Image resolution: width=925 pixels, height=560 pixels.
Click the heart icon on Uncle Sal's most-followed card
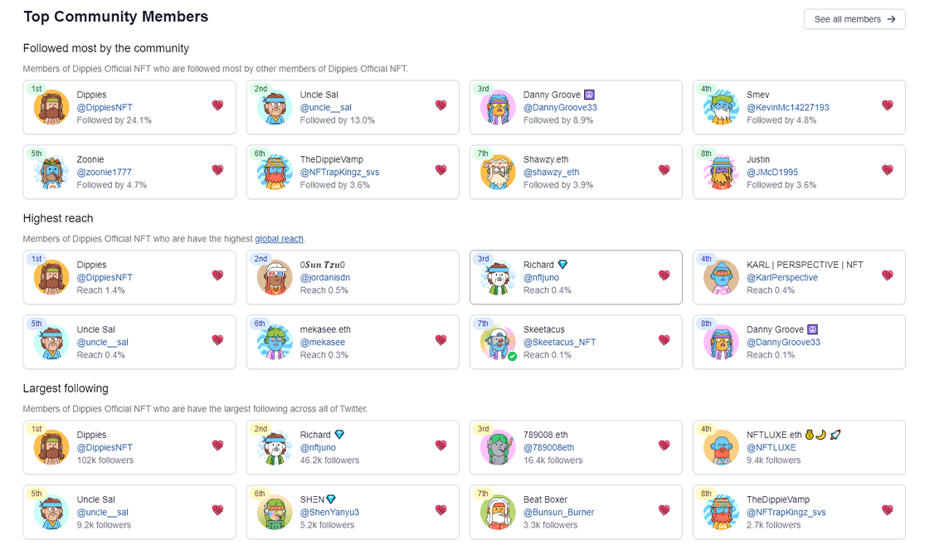click(441, 105)
